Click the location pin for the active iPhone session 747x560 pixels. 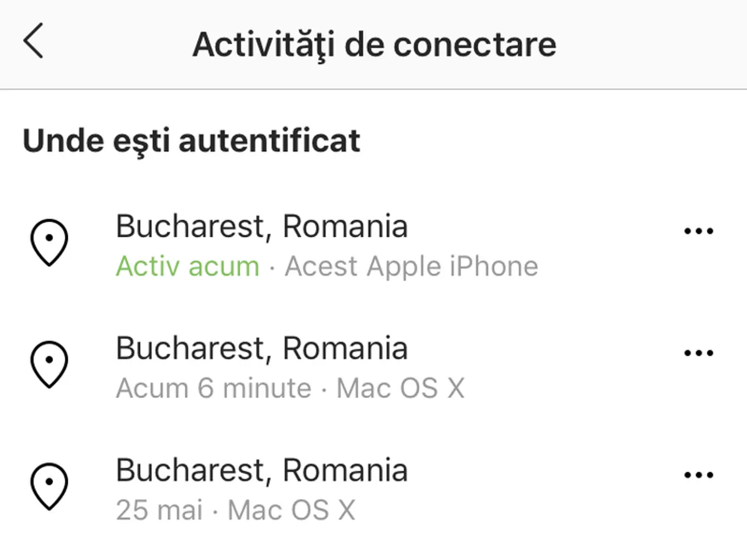(49, 242)
